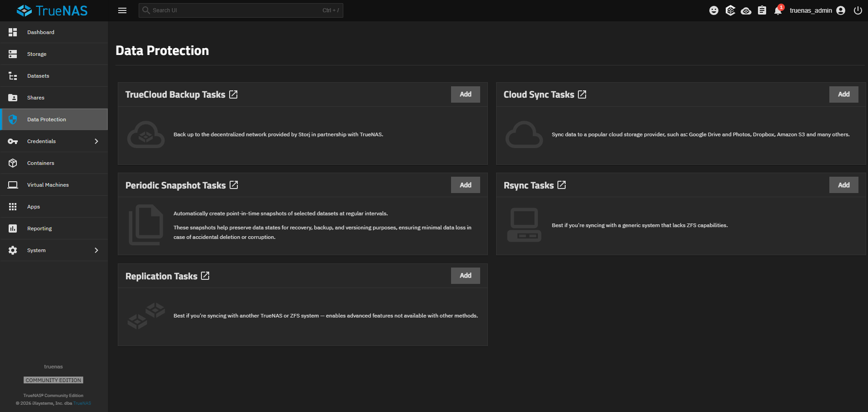Screen dimensions: 868x412
Task: Click the System gear icon
Action: [13, 250]
